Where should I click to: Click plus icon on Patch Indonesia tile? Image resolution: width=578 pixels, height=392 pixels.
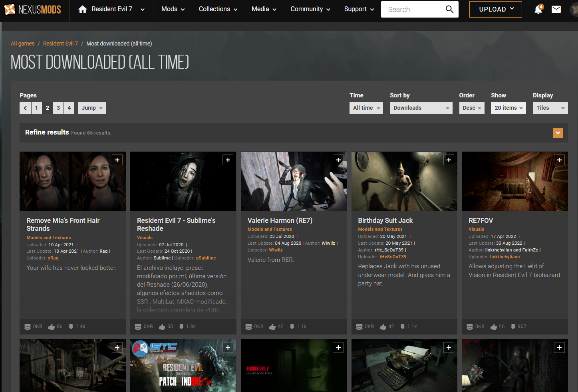[228, 348]
